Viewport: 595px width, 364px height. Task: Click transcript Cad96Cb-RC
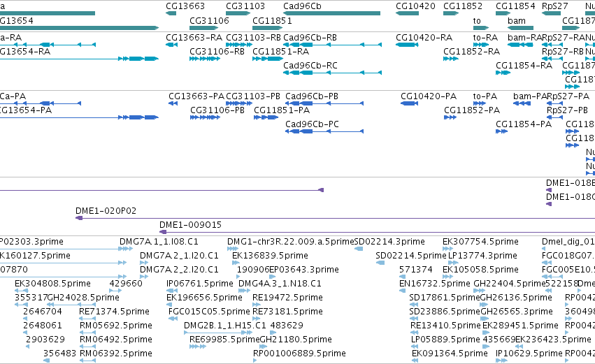(x=332, y=73)
